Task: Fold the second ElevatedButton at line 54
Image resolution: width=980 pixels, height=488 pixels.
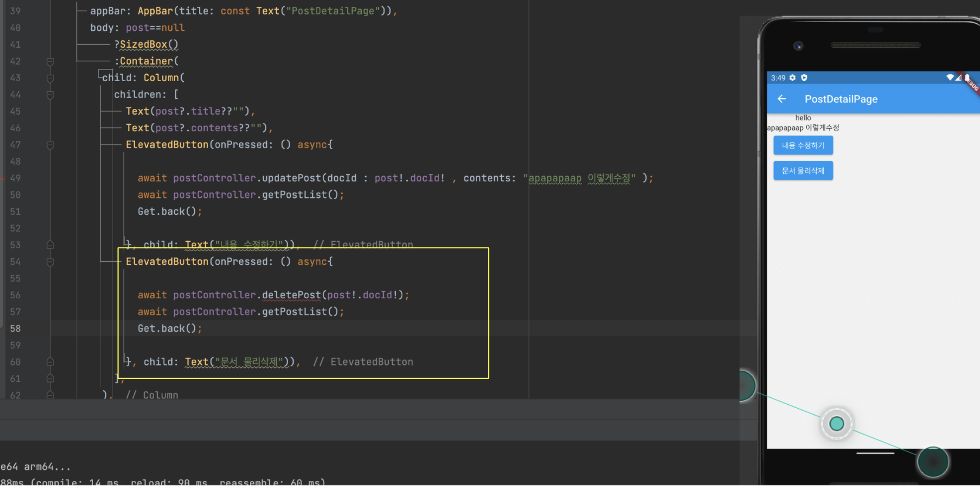Action: click(50, 262)
